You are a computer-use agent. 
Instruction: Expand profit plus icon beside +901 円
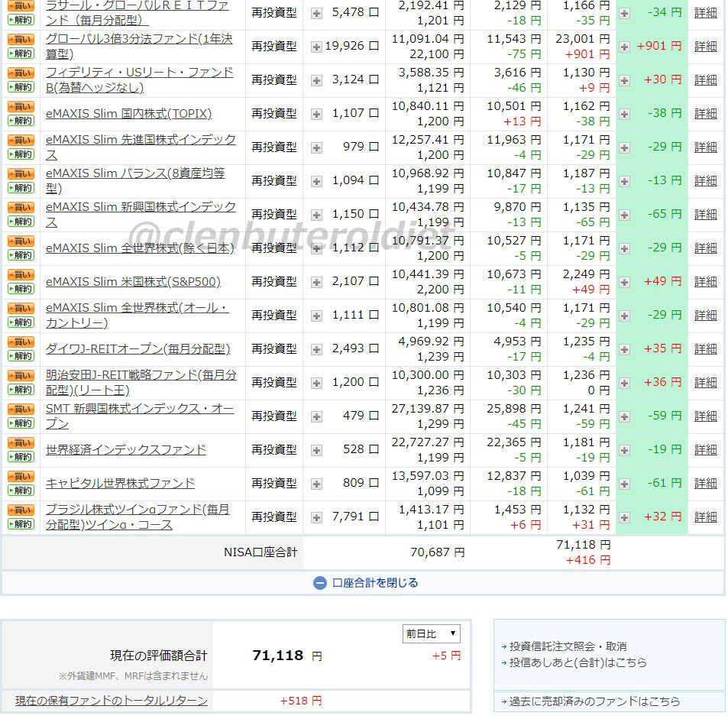[625, 47]
